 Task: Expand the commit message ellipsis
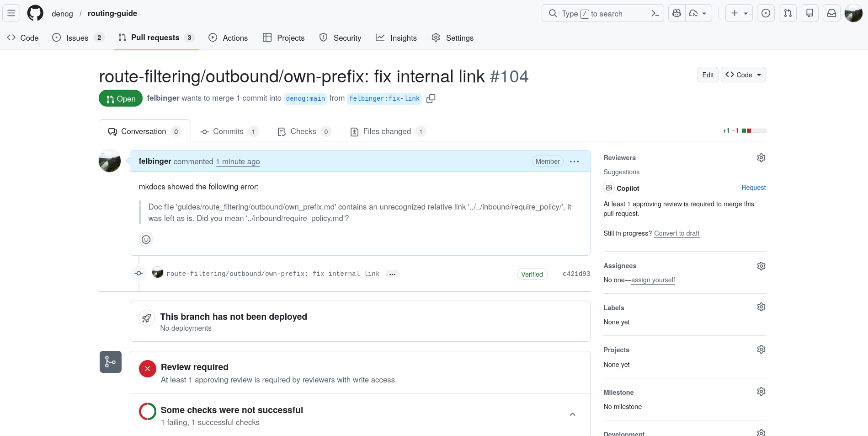coord(392,274)
